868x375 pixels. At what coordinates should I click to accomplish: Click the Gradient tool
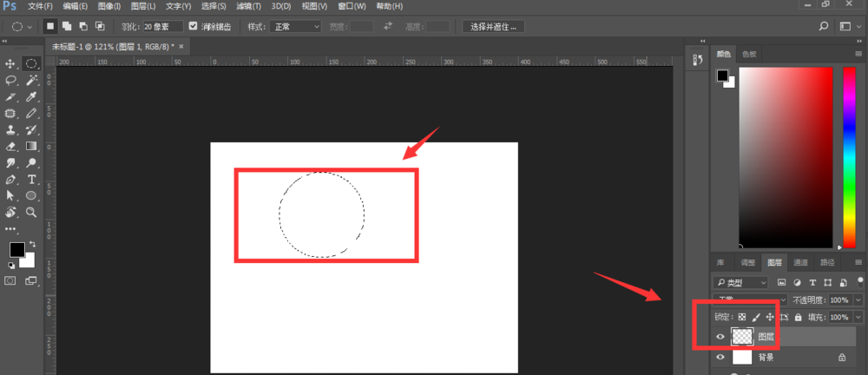click(31, 146)
